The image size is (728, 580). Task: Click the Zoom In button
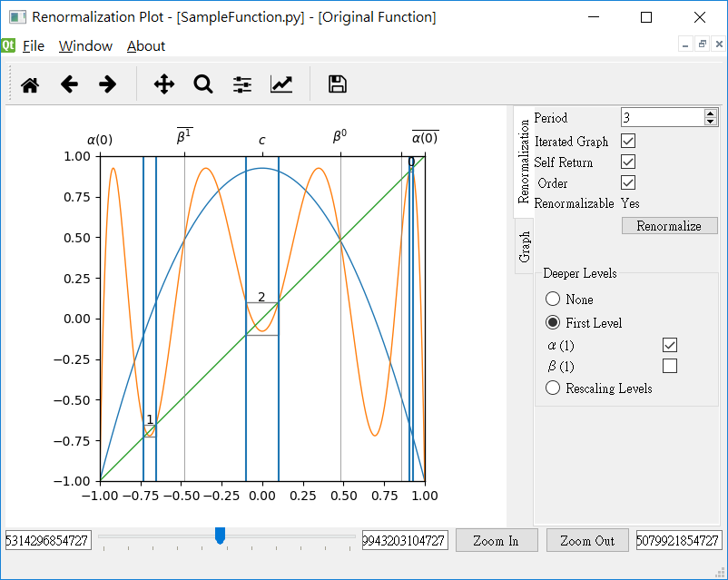(497, 541)
